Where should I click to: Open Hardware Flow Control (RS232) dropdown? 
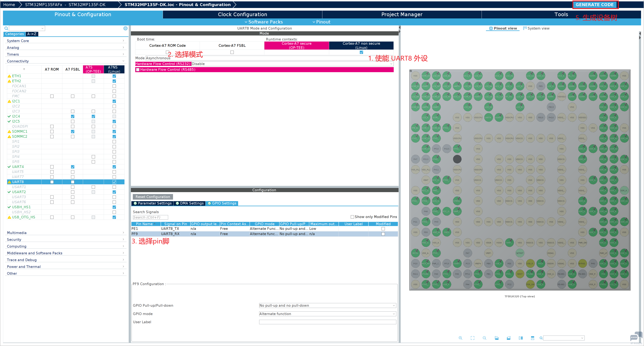[x=292, y=64]
